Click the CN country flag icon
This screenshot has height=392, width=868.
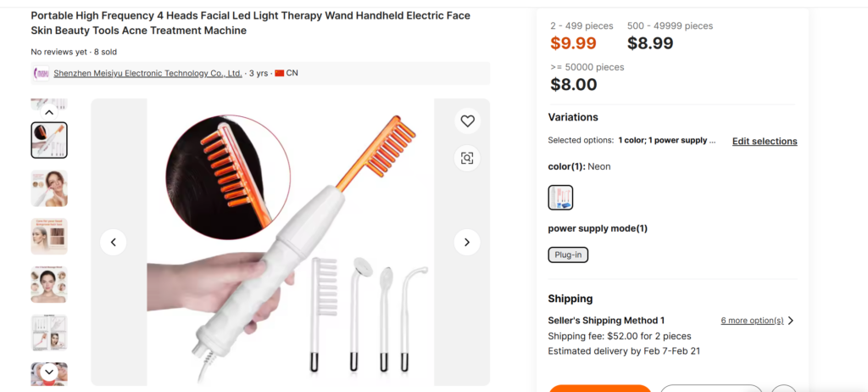tap(279, 74)
